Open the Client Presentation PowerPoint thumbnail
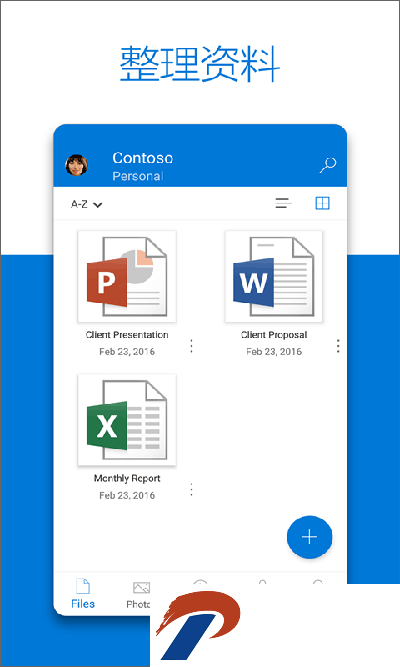Image resolution: width=400 pixels, height=667 pixels. tap(127, 276)
